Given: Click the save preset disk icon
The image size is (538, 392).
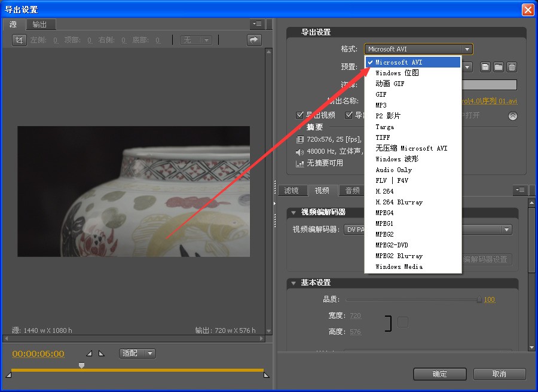Looking at the screenshot, I should click(485, 68).
